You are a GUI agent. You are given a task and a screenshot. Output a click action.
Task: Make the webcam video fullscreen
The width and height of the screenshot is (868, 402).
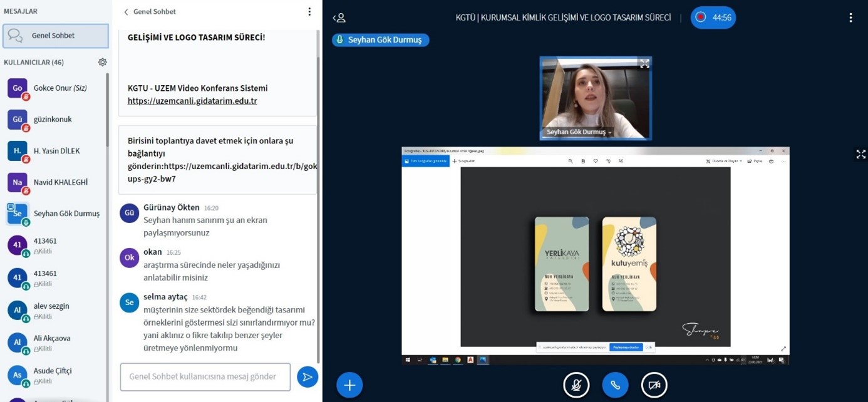click(644, 64)
